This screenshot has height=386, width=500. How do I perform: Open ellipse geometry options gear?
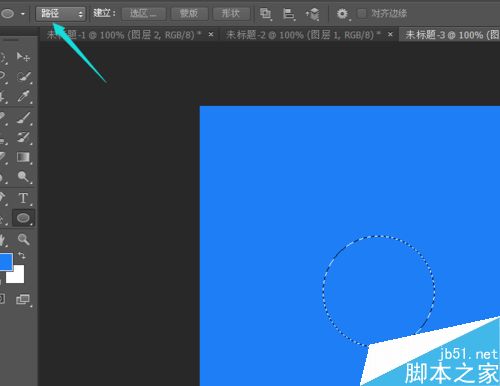(x=343, y=14)
